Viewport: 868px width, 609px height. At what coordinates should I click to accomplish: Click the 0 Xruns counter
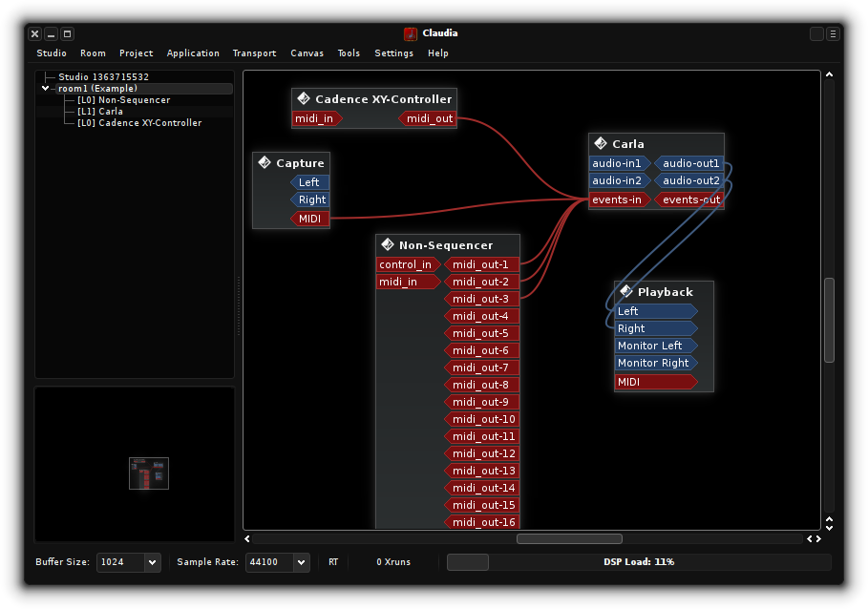[x=393, y=562]
